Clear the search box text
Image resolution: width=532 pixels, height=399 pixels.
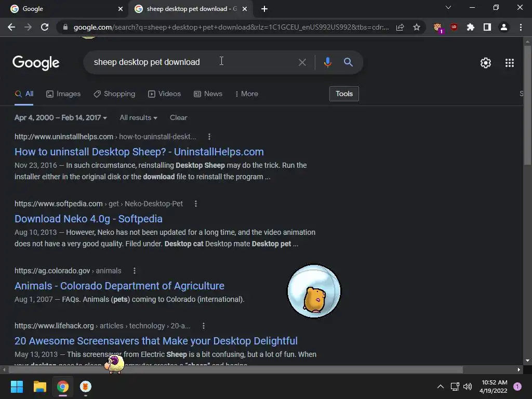click(302, 62)
